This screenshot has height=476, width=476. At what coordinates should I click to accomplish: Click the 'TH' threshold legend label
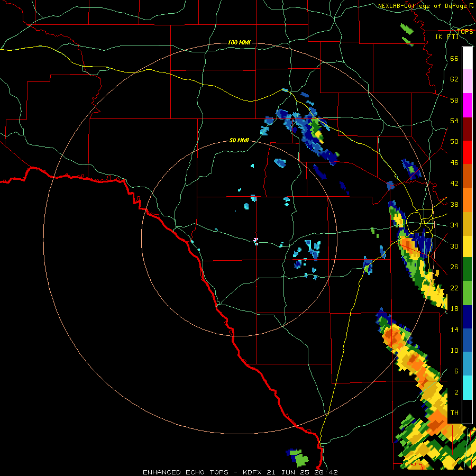[x=454, y=413]
